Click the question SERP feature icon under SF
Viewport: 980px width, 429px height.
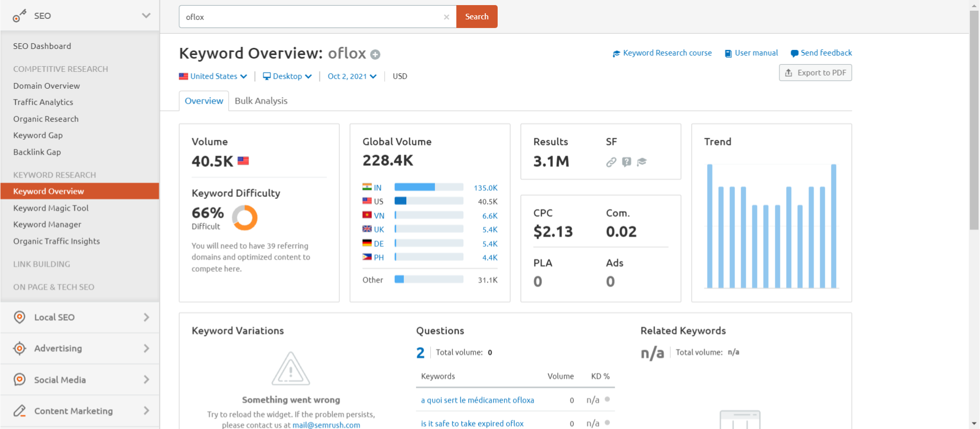(627, 162)
